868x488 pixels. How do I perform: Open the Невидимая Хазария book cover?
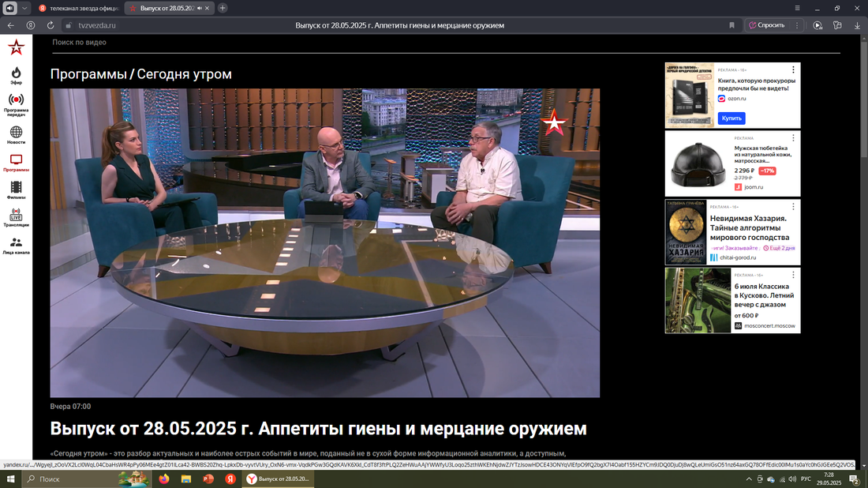coord(686,232)
